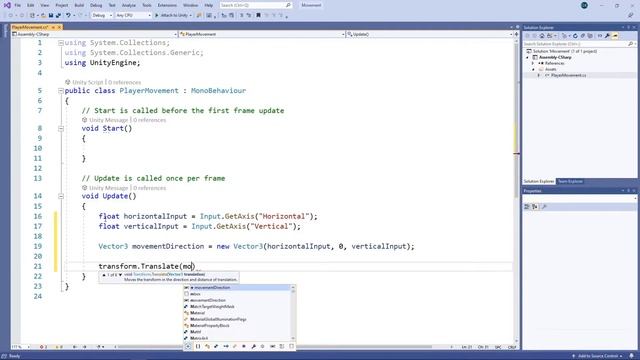The height and width of the screenshot is (360, 640).
Task: Click the notifications bell icon
Action: [x=631, y=356]
